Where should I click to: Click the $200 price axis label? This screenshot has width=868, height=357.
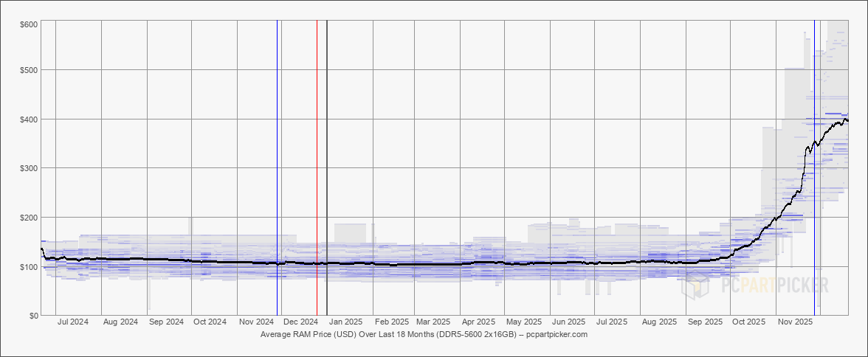[28, 218]
